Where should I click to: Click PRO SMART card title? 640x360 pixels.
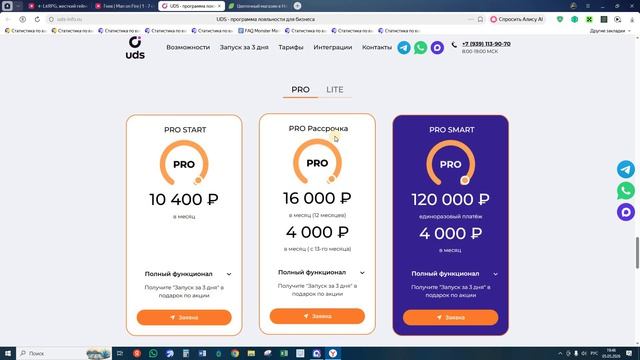coord(451,130)
